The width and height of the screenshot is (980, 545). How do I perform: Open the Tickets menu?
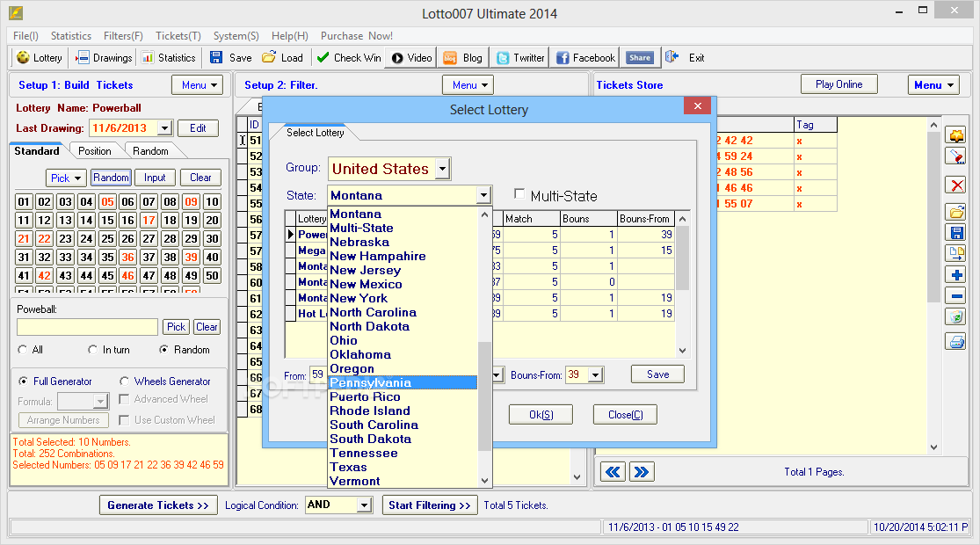(178, 36)
